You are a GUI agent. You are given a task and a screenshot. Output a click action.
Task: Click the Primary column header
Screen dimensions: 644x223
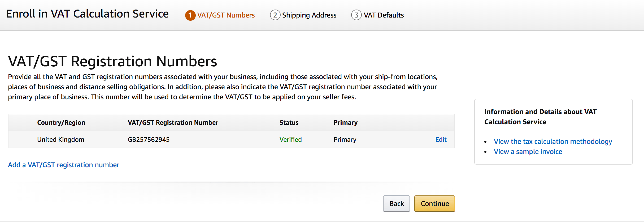click(345, 123)
